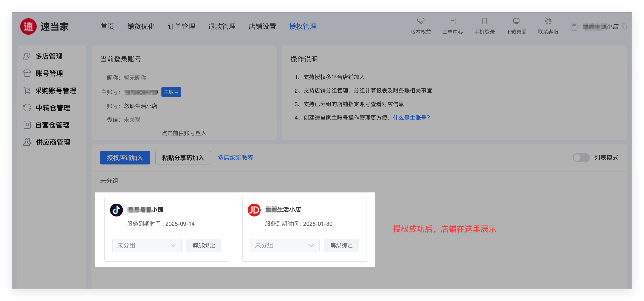Click the 下载桌面 monitor icon
The image size is (644, 301).
[516, 21]
